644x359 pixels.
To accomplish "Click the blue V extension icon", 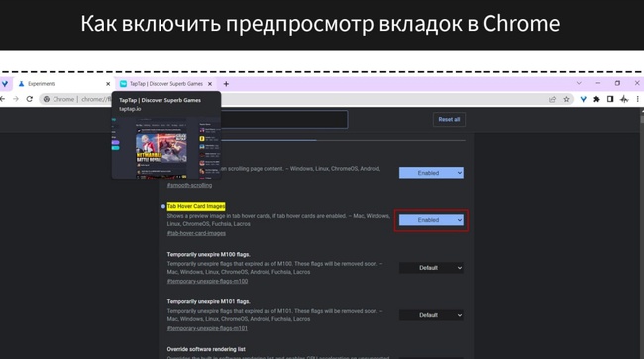I will (584, 99).
